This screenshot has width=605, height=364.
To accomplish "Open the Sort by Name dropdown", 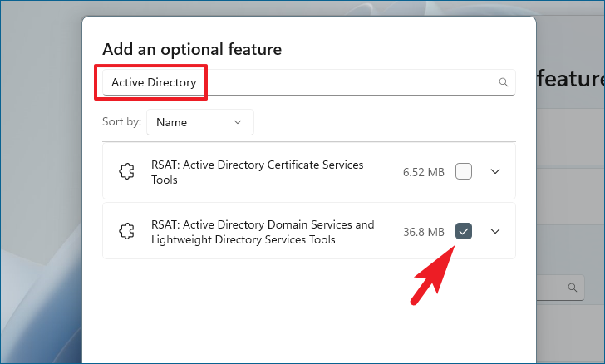I will point(199,122).
